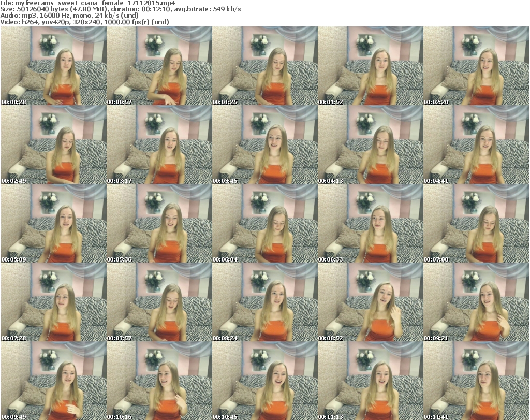530x420 pixels.
Task: Select the thumbnail at 00:08:24
Action: tap(264, 302)
